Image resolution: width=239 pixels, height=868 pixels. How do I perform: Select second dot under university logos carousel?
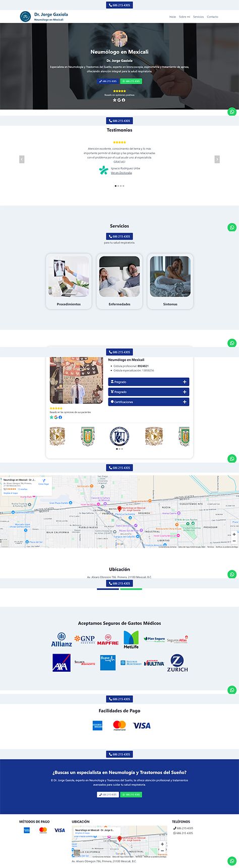click(x=119, y=449)
